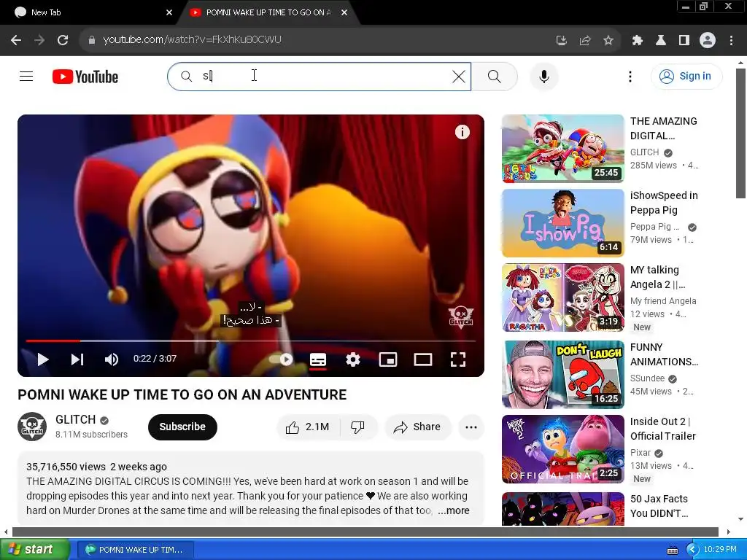The image size is (747, 560).
Task: Open iShowSpeed in Peppa Pig title
Action: pos(664,203)
